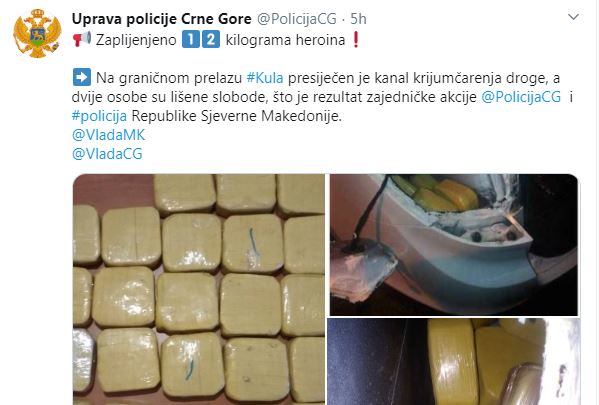The height and width of the screenshot is (405, 599).
Task: Open the #policija hashtag
Action: [x=99, y=116]
